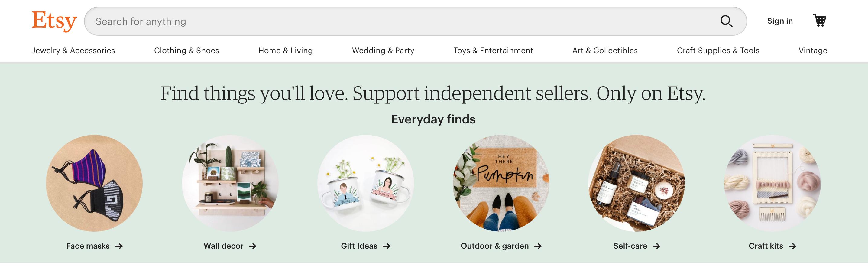Open Art & Collectibles category
This screenshot has height=268, width=868.
(x=605, y=51)
